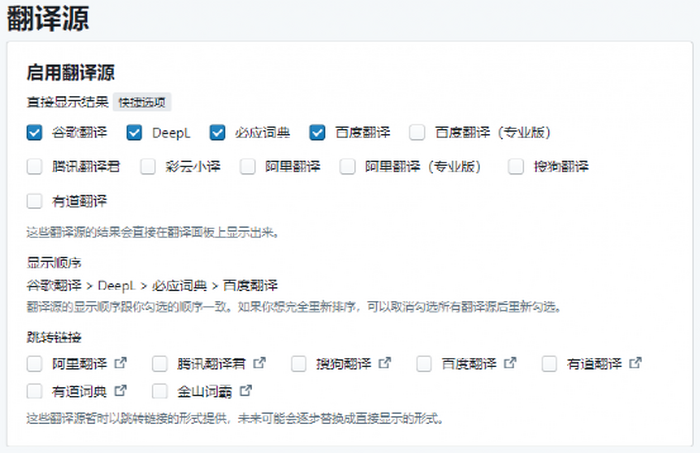Open external link icon beside 百度翻译 jump link

point(510,362)
